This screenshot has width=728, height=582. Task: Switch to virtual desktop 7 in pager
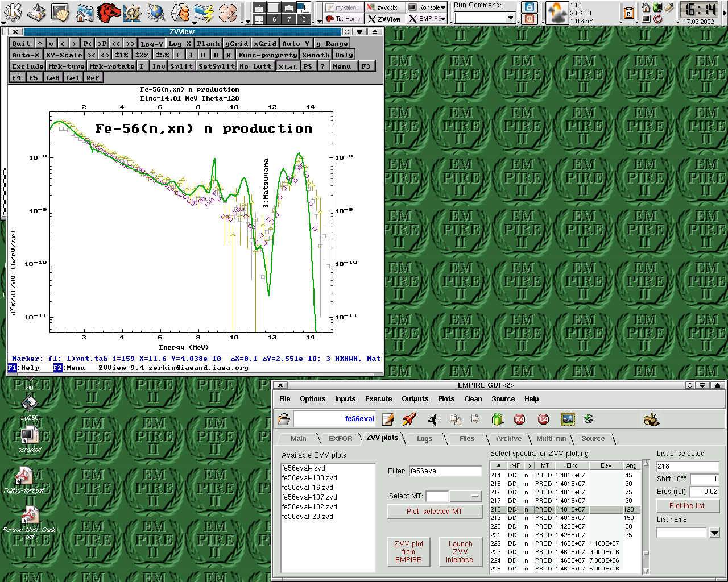point(289,19)
